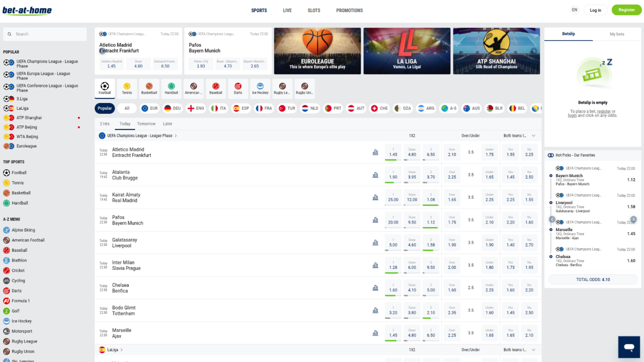644x362 pixels.
Task: Select Yes for both teams to score in Chelsea match
Action: pos(510,288)
